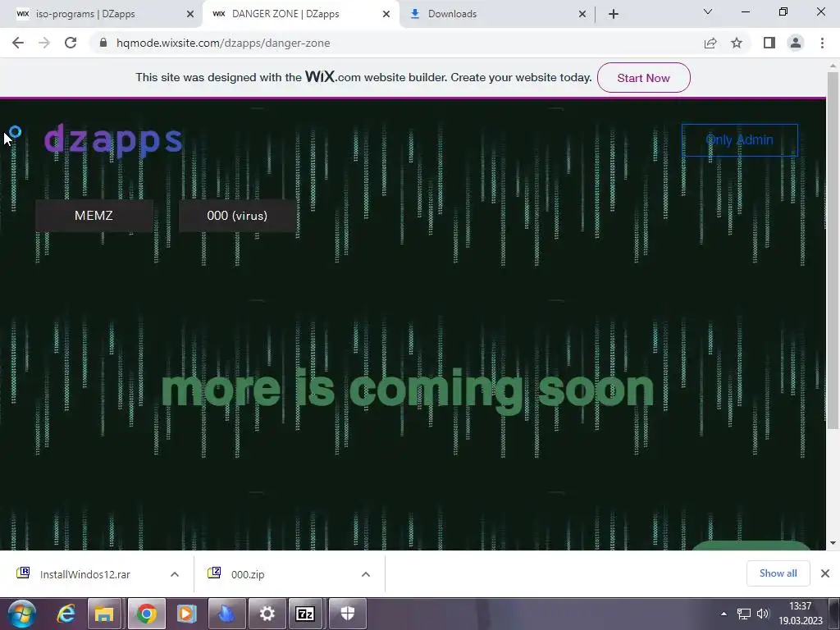Open 7-Zip from the taskbar

point(305,614)
